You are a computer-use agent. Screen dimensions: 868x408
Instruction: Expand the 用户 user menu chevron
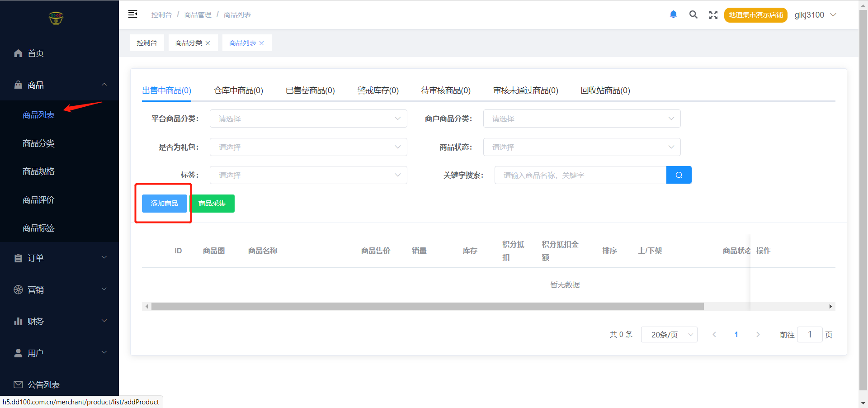(x=104, y=352)
